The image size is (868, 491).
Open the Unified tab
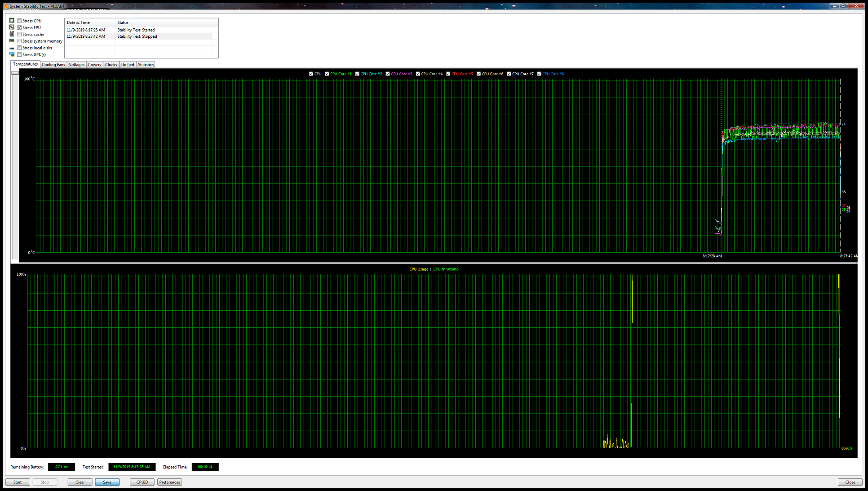(x=128, y=65)
